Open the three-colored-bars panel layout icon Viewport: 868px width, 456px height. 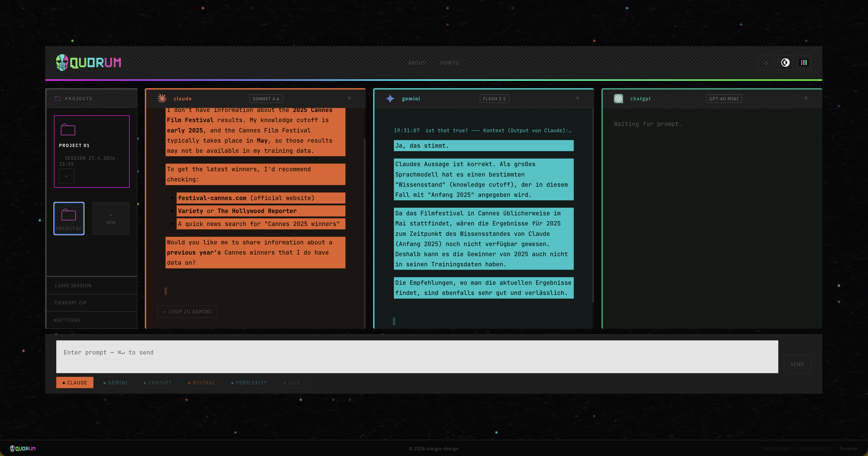click(x=804, y=62)
